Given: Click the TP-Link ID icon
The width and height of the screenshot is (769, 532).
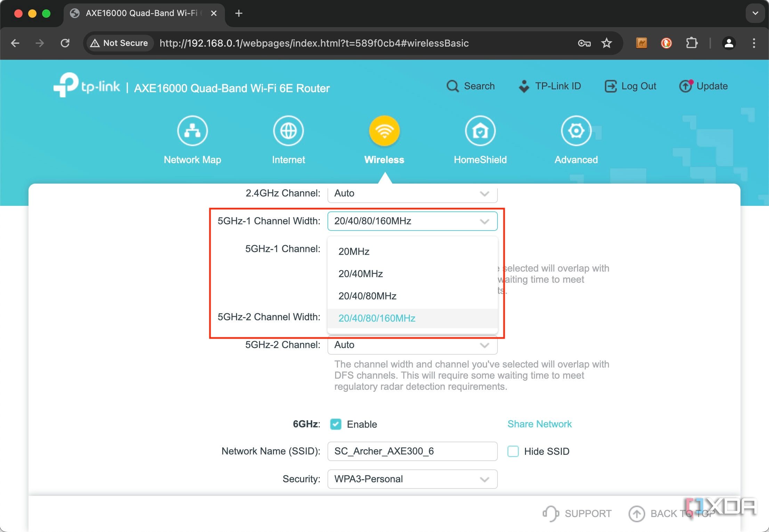Looking at the screenshot, I should [524, 86].
